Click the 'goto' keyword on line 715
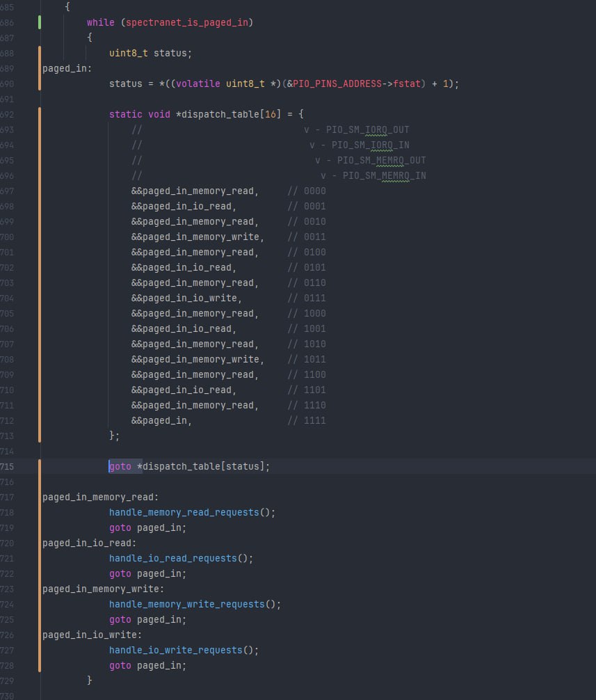This screenshot has width=596, height=700. 120,466
